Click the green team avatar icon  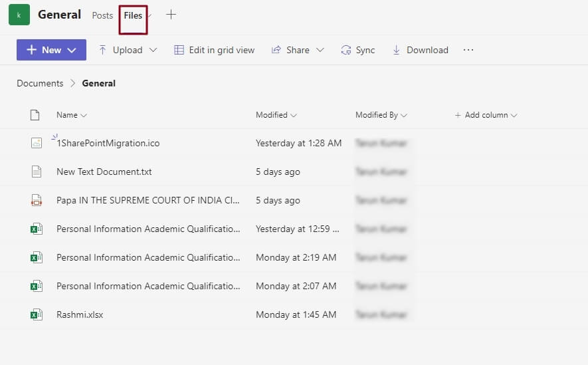tap(19, 15)
